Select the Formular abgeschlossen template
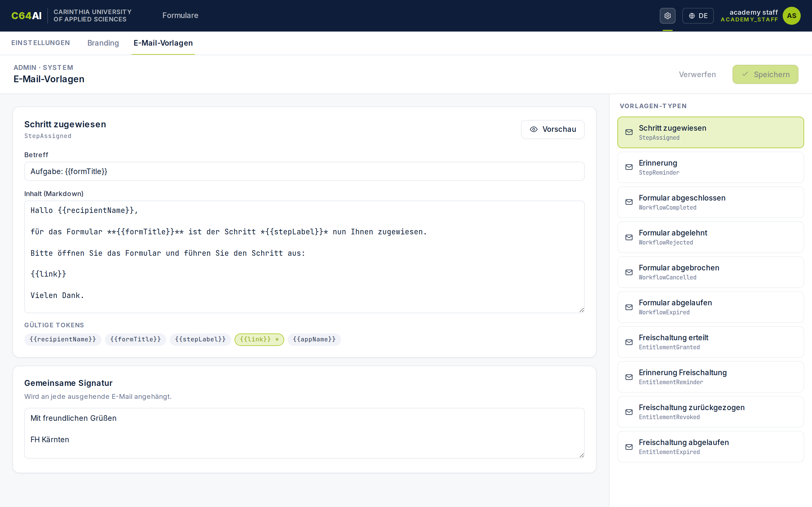Viewport: 812px width, 507px height. (710, 202)
